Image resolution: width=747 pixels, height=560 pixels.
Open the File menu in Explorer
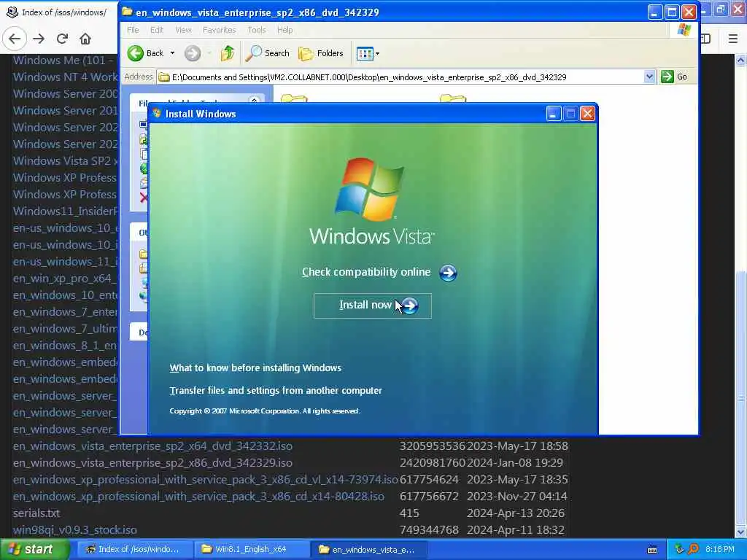[x=133, y=30]
